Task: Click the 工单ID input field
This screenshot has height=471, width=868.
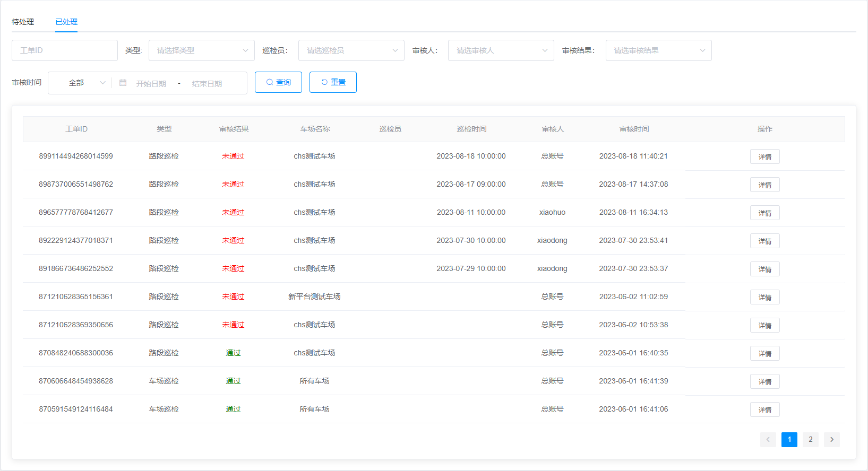Action: (65, 50)
